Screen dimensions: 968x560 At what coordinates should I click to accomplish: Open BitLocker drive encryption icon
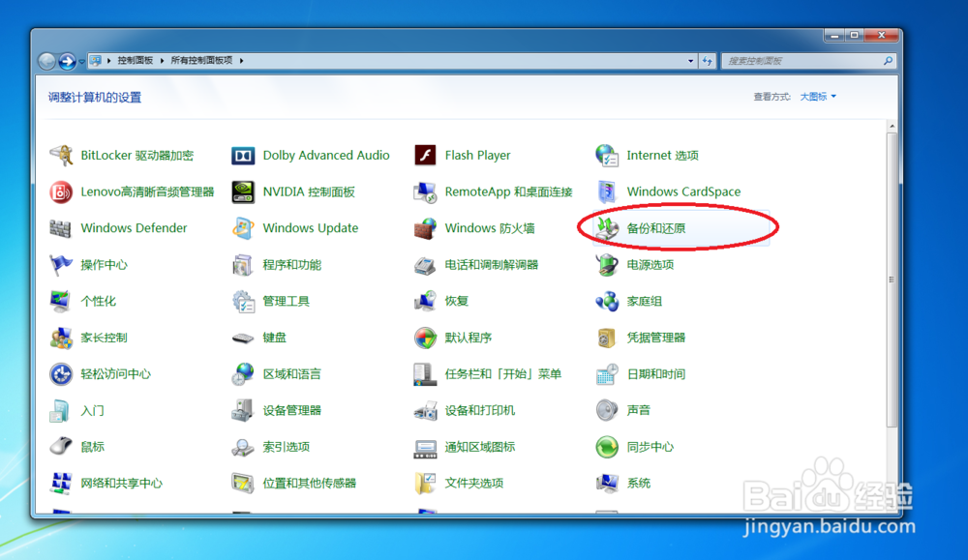61,156
